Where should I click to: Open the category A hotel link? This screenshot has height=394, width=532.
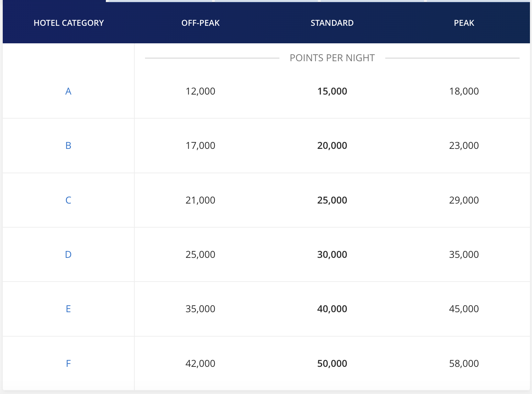(68, 91)
